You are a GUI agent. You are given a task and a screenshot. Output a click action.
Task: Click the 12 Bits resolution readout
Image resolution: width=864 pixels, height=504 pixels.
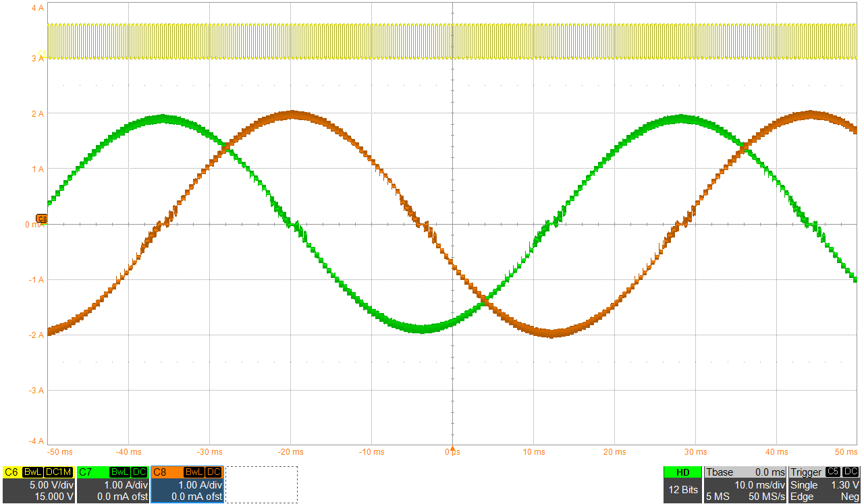click(683, 491)
